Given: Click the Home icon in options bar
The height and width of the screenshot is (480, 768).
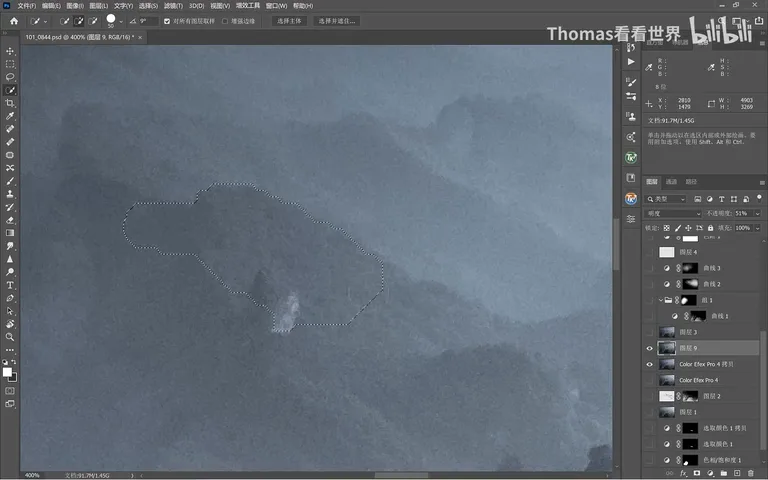Looking at the screenshot, I should tap(14, 21).
